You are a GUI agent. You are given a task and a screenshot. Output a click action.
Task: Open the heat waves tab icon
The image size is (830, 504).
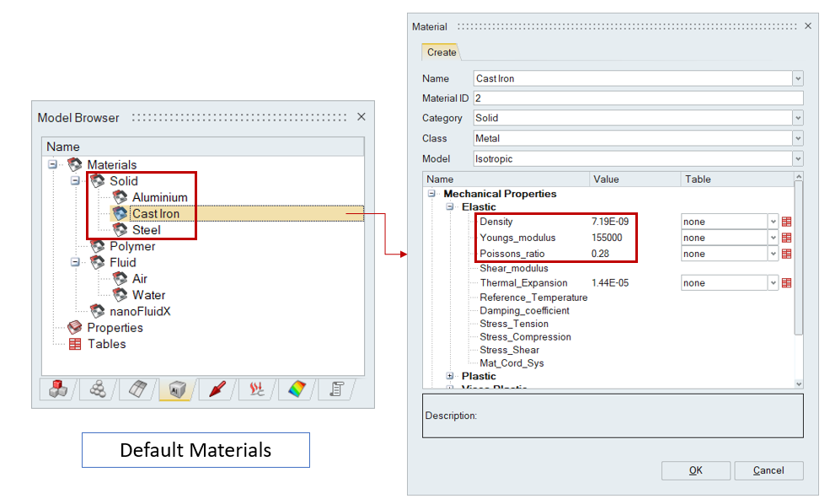(x=256, y=389)
